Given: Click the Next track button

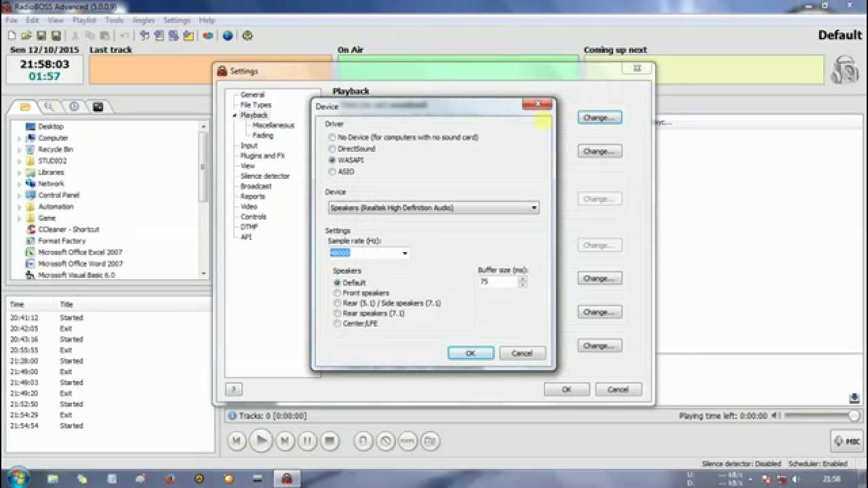Looking at the screenshot, I should [x=285, y=441].
